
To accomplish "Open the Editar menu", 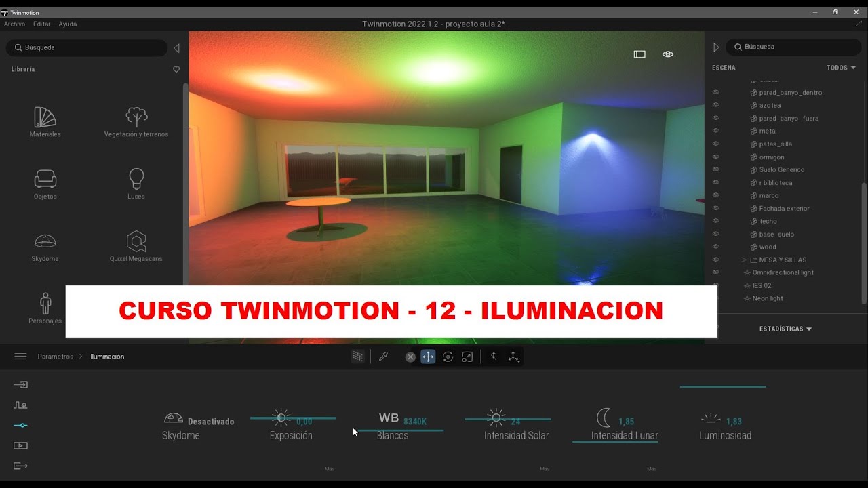I will click(x=42, y=24).
